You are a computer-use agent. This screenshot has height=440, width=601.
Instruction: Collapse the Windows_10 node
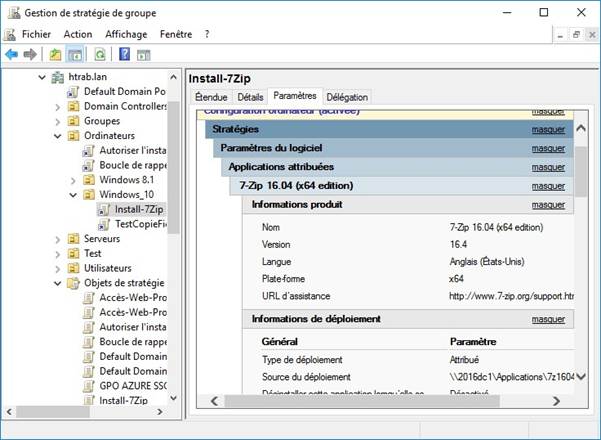click(x=73, y=195)
